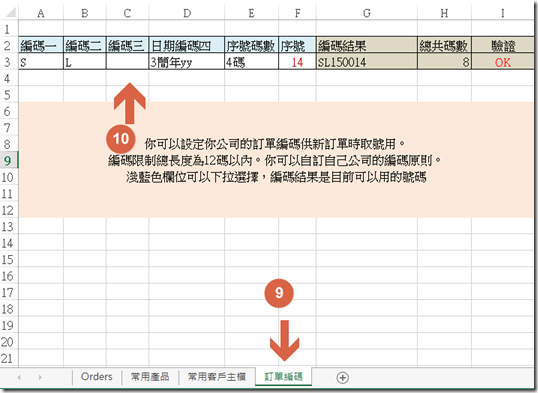Select row 21 header
The width and height of the screenshot is (538, 393).
[8, 358]
